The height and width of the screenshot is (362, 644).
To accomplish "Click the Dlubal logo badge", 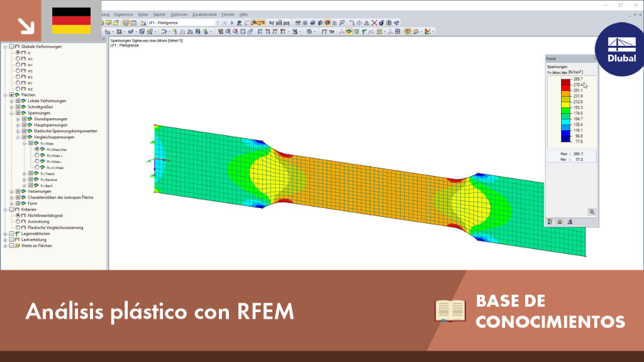I will (621, 50).
